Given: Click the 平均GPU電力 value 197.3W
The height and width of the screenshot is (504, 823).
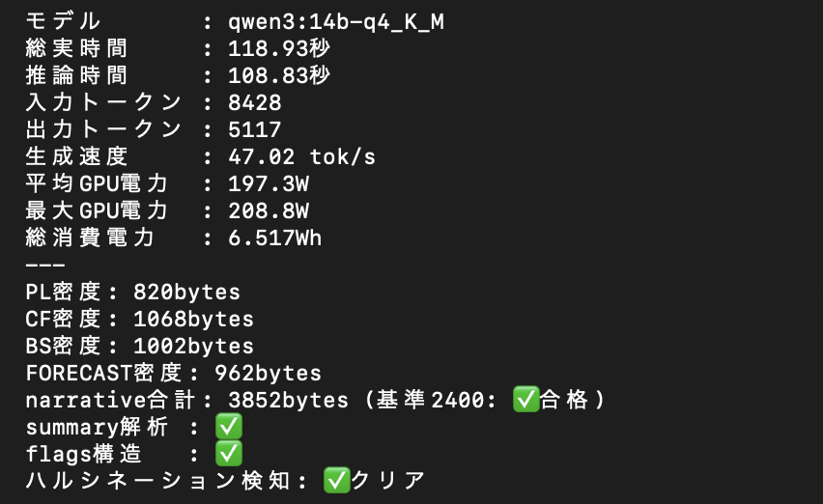Looking at the screenshot, I should click(x=269, y=184).
